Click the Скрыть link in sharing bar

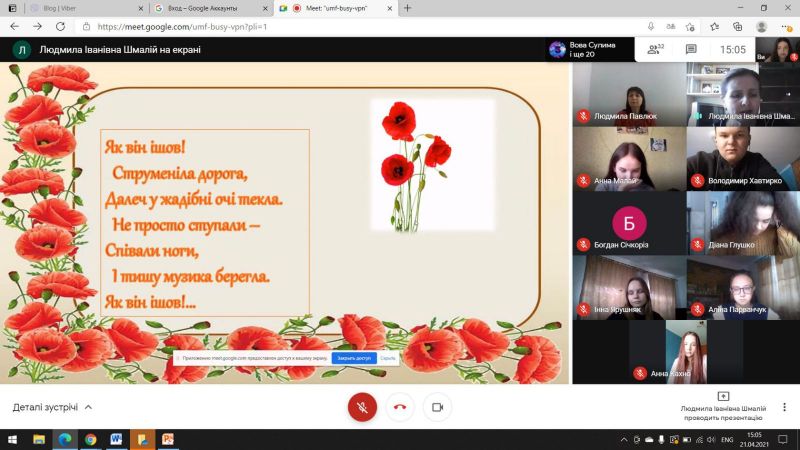click(x=388, y=358)
